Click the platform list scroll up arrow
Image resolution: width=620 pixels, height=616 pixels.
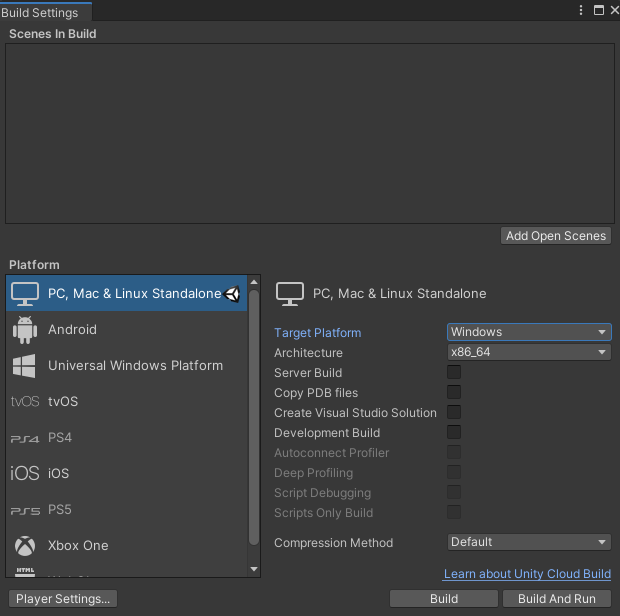click(x=254, y=282)
